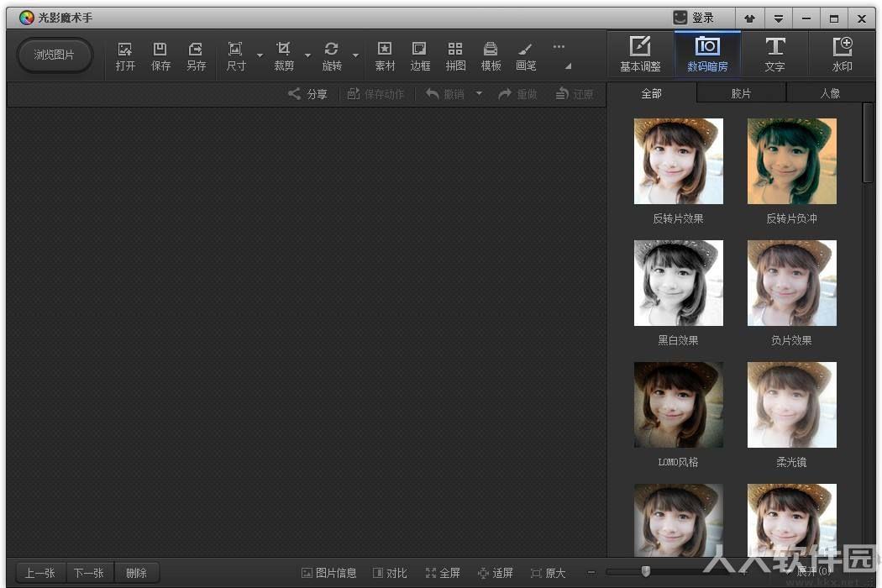The image size is (882, 588).
Task: Click Fit to Screen (适屏)
Action: click(495, 573)
